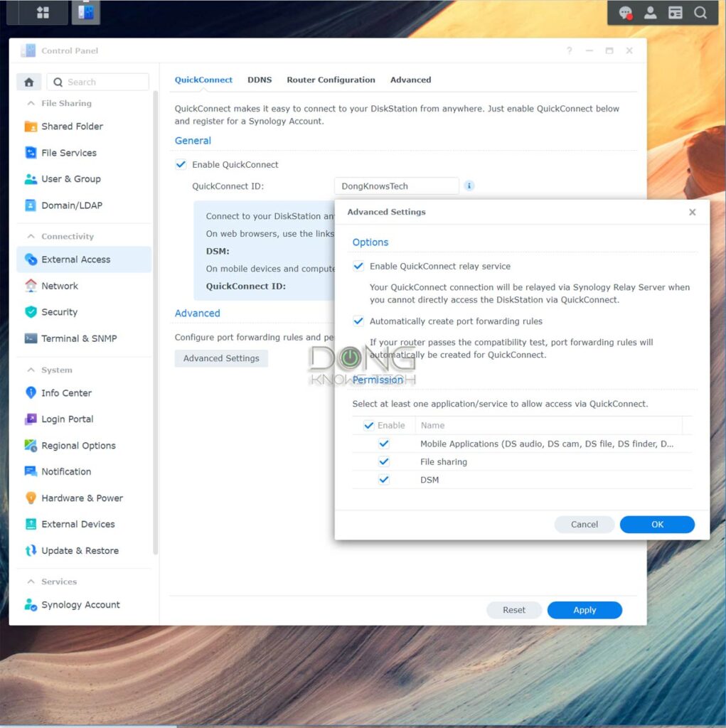This screenshot has width=726, height=728.
Task: Open the notifications chat bubble icon
Action: point(625,13)
